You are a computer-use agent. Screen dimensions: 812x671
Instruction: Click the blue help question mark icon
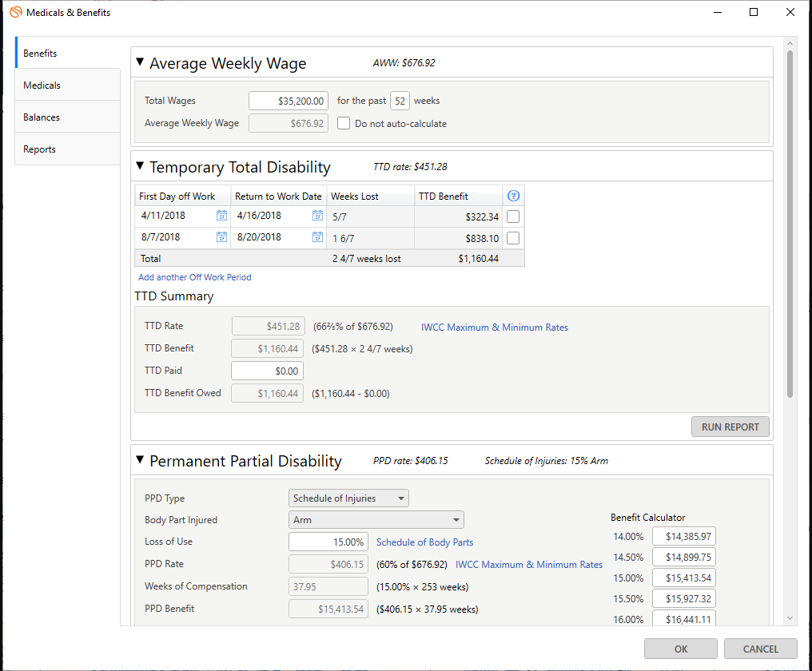514,196
